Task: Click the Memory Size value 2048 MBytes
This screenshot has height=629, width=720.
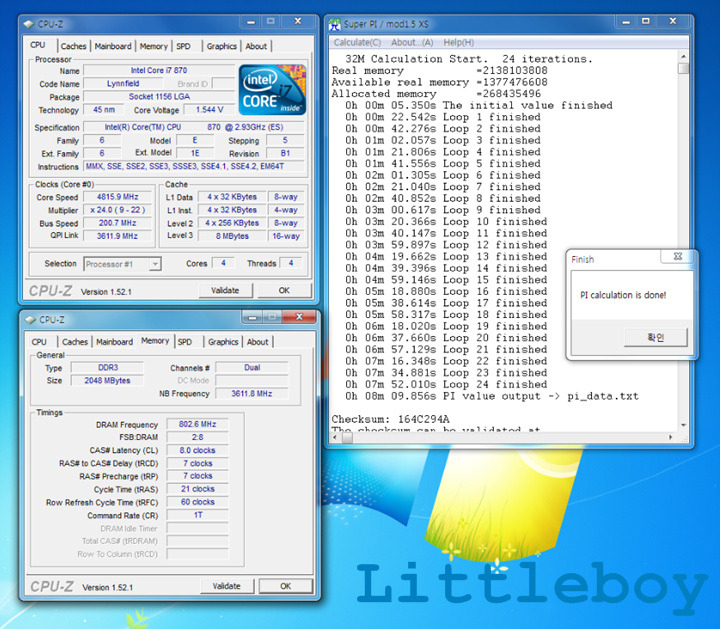Action: click(x=107, y=381)
